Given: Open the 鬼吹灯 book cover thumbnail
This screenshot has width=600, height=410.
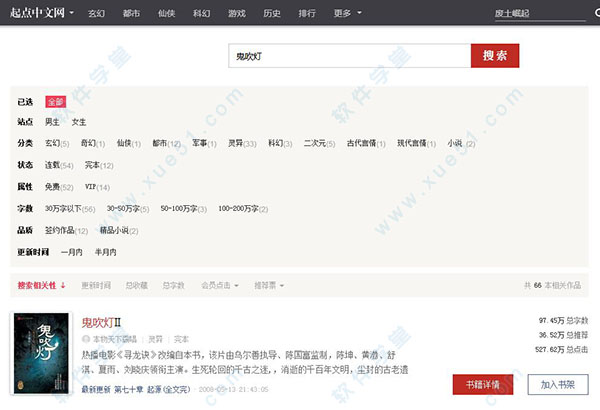Looking at the screenshot, I should point(41,353).
